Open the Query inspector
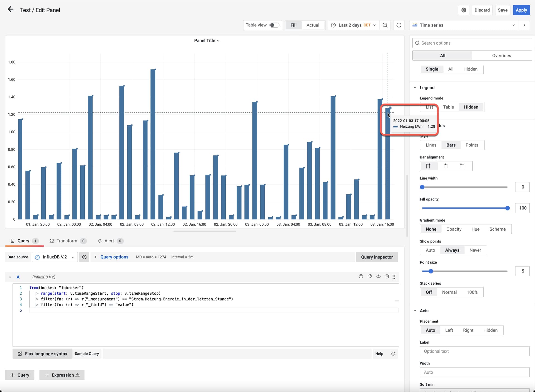The image size is (535, 392). [x=377, y=257]
